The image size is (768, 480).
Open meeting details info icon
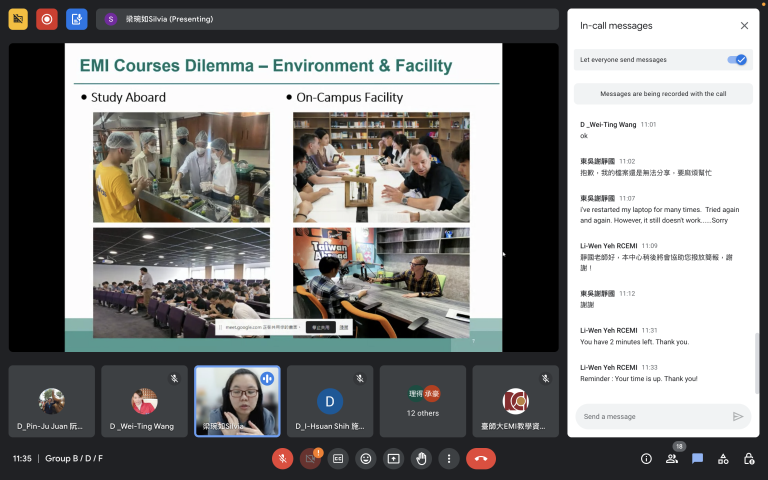(646, 459)
